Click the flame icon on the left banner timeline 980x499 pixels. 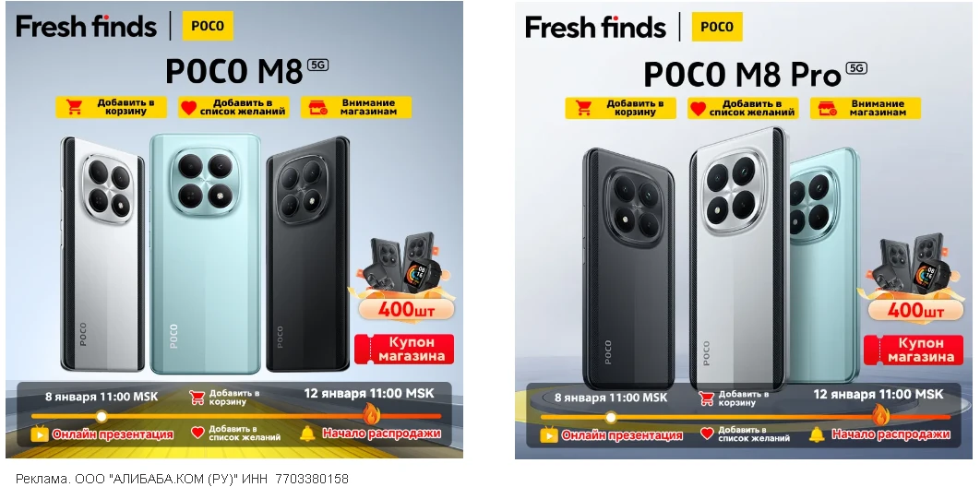point(372,413)
